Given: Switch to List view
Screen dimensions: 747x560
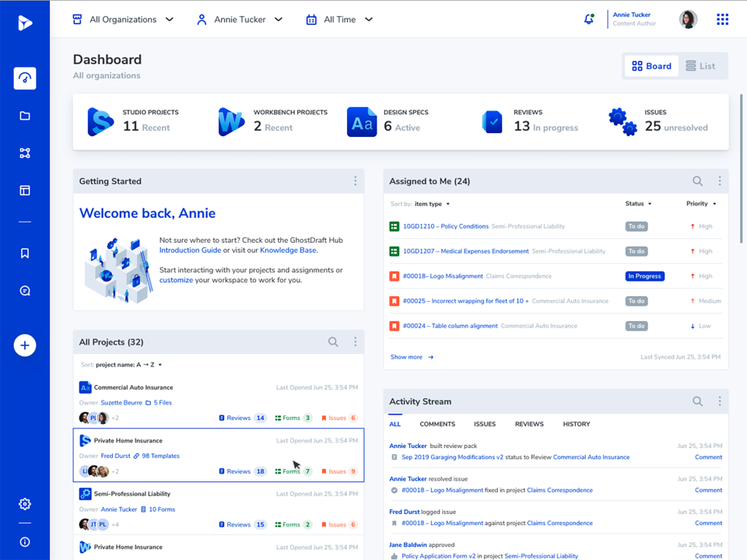Looking at the screenshot, I should [699, 65].
